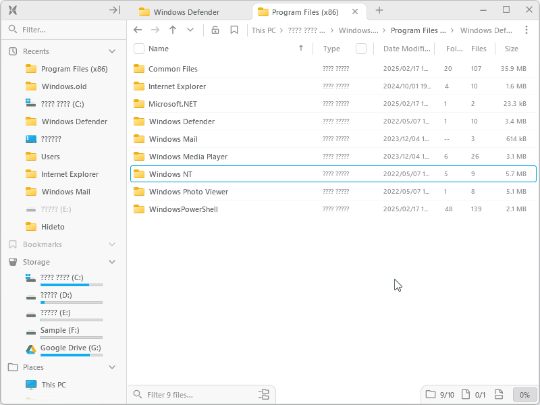Add a new tab with plus icon
The width and height of the screenshot is (540, 405).
(x=379, y=10)
